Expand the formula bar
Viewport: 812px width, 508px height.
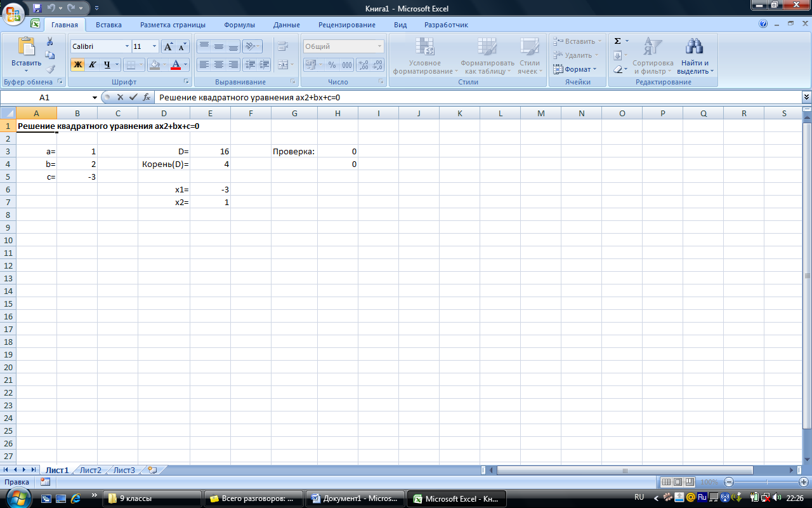(806, 97)
